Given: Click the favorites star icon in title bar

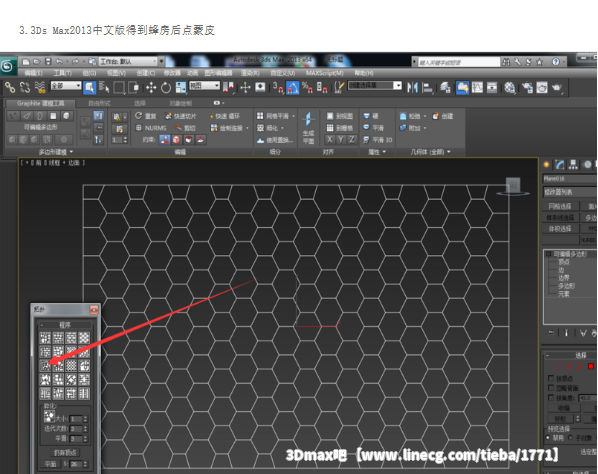Looking at the screenshot, I should point(540,62).
